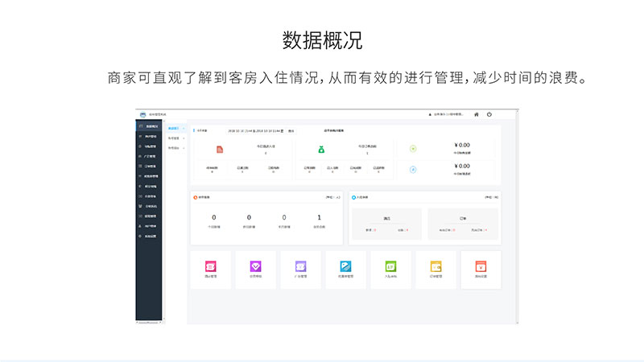Click the date range input field
This screenshot has width=644, height=362.
pos(255,131)
